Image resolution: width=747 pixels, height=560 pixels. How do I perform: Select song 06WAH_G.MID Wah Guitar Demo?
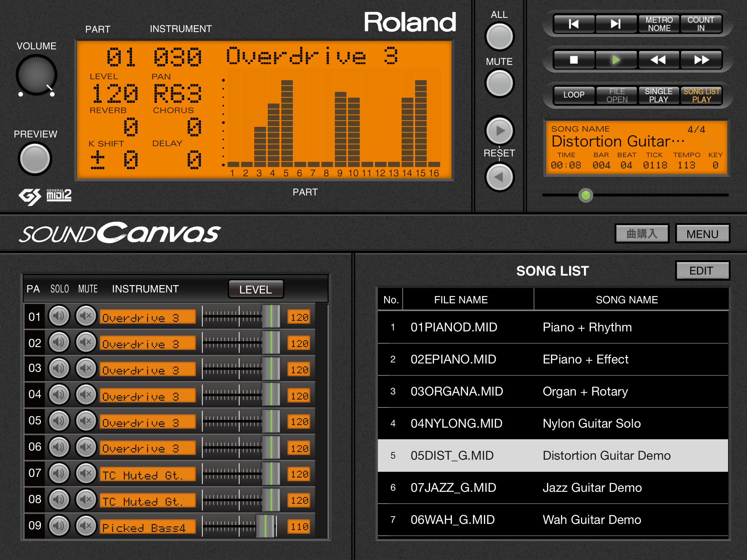[553, 520]
